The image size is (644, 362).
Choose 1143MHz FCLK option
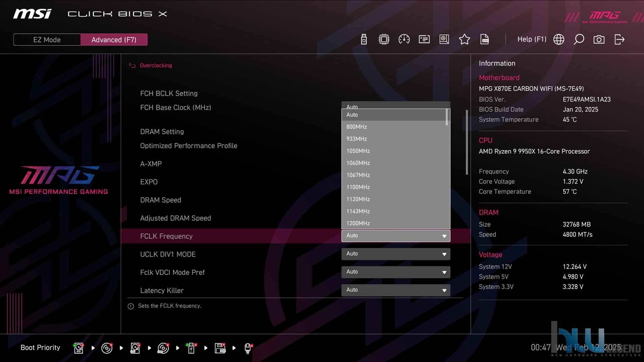[394, 211]
